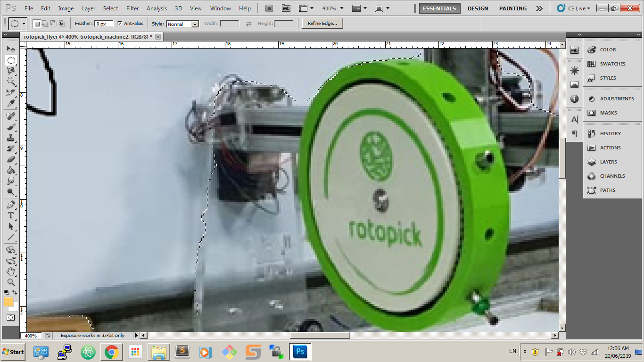This screenshot has height=362, width=644.
Task: Swap foreground and background colors
Action: [x=15, y=292]
